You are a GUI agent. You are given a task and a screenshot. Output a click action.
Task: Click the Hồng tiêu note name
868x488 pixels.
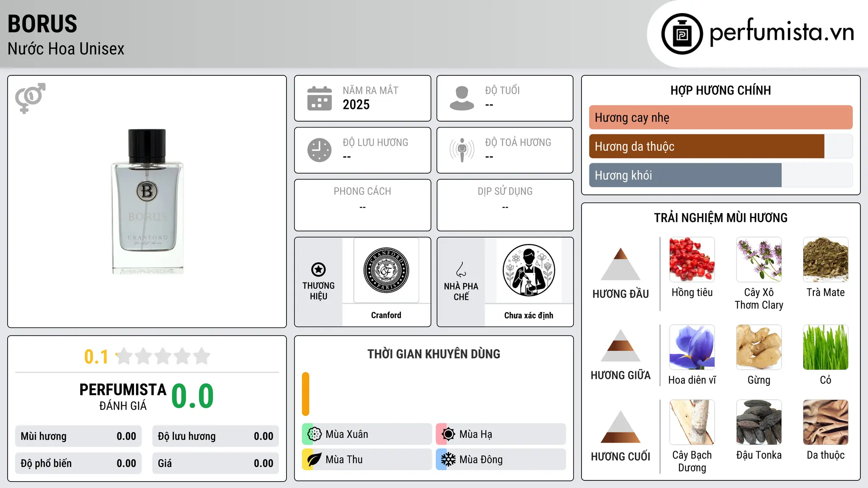(x=692, y=292)
